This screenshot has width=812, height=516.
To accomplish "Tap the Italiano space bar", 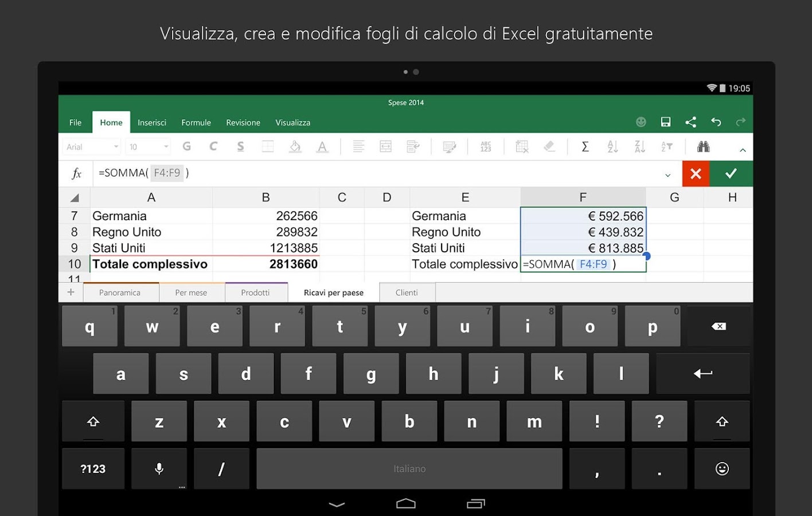I will (x=409, y=469).
